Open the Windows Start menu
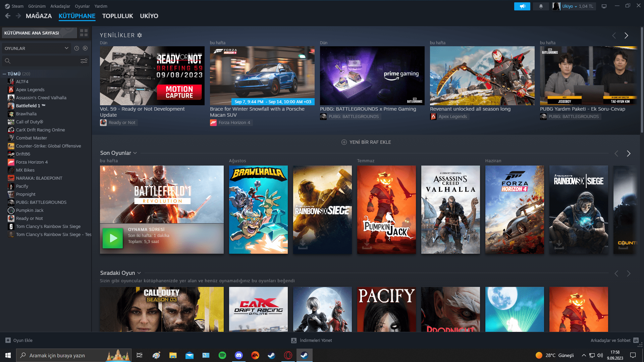Image resolution: width=644 pixels, height=362 pixels. [x=8, y=355]
